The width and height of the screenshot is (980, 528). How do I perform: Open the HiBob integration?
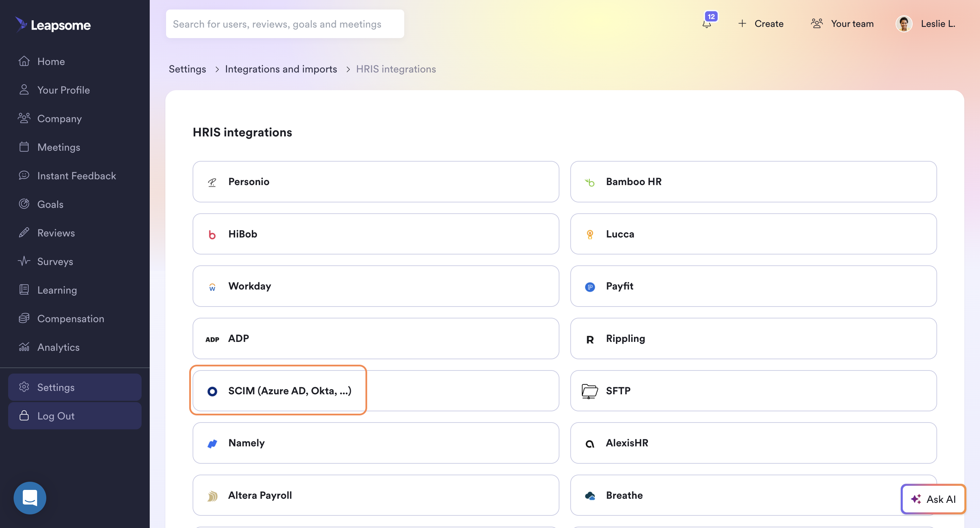375,234
